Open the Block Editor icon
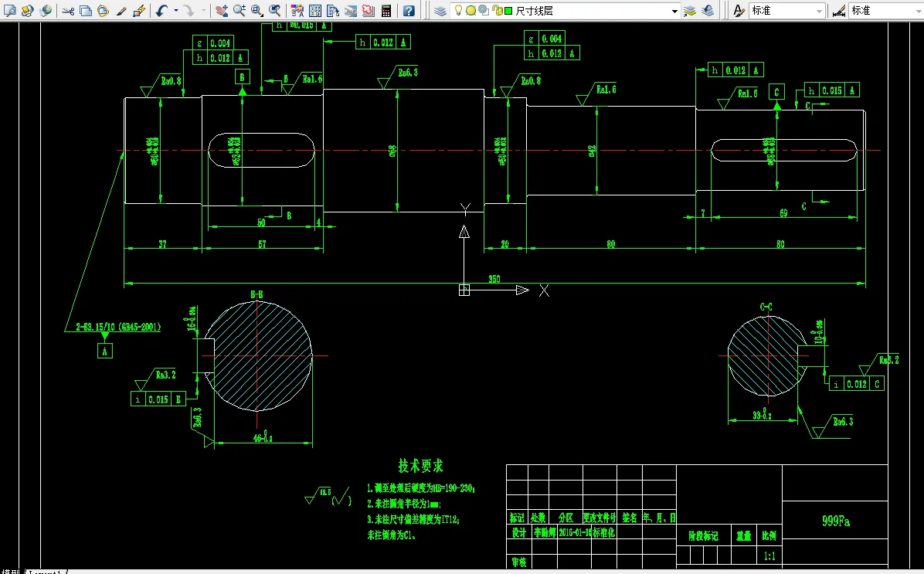Screen dimensions: 924x574 click(139, 11)
